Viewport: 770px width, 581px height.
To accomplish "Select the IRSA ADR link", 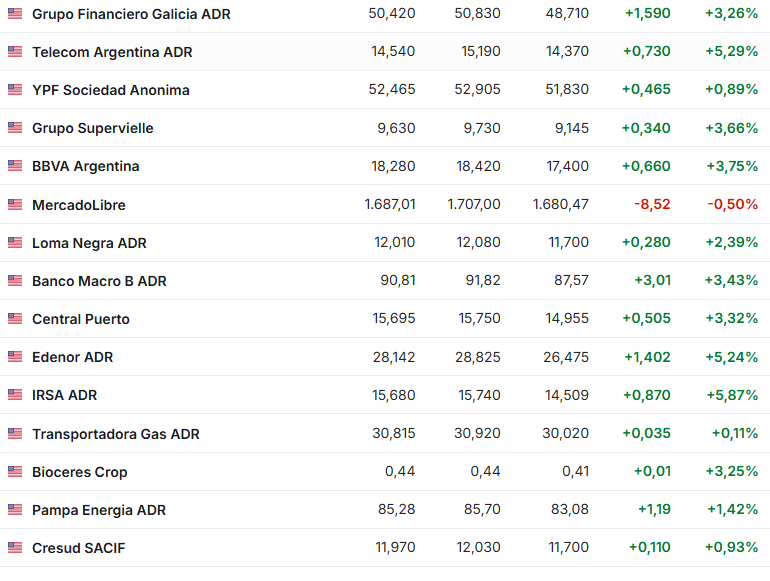I will [x=64, y=395].
